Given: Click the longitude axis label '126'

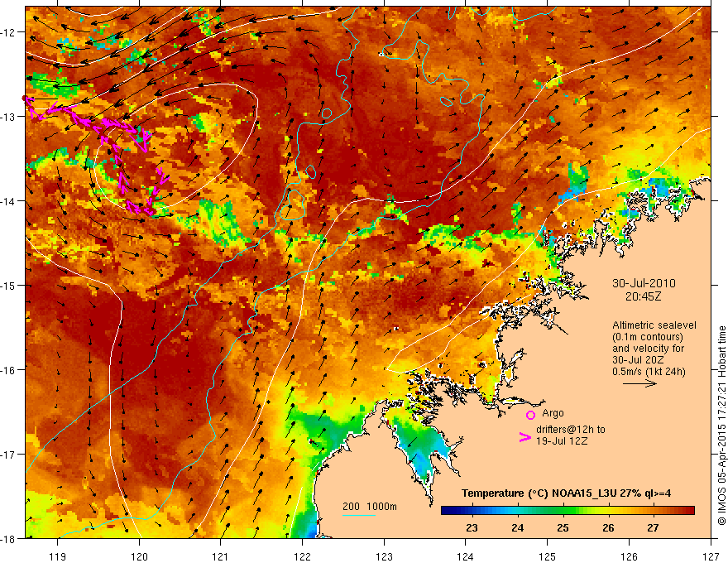Looking at the screenshot, I should [x=629, y=557].
